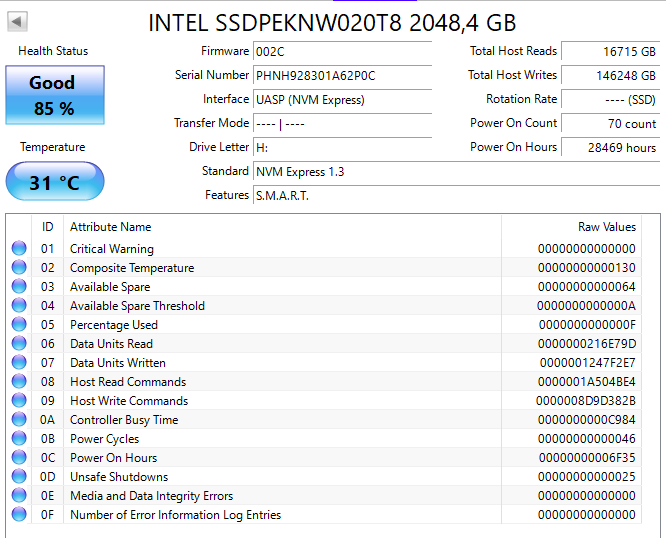The width and height of the screenshot is (666, 538).
Task: Click the Power On Hours value box
Action: tap(610, 148)
